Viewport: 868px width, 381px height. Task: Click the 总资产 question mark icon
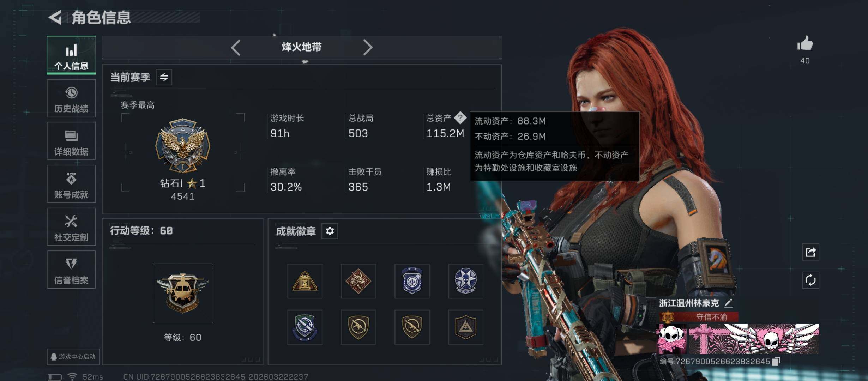point(460,117)
